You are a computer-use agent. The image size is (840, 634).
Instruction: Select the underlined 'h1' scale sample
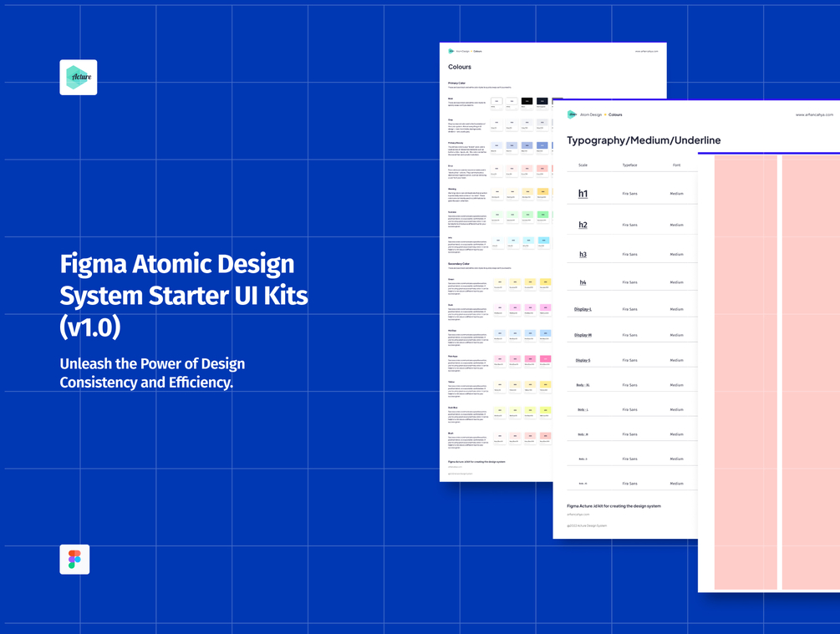[583, 193]
